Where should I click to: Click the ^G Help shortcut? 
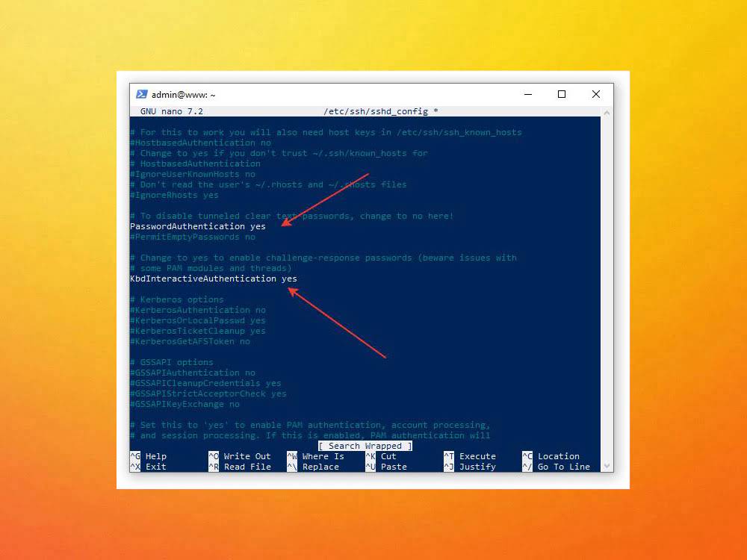tap(148, 456)
